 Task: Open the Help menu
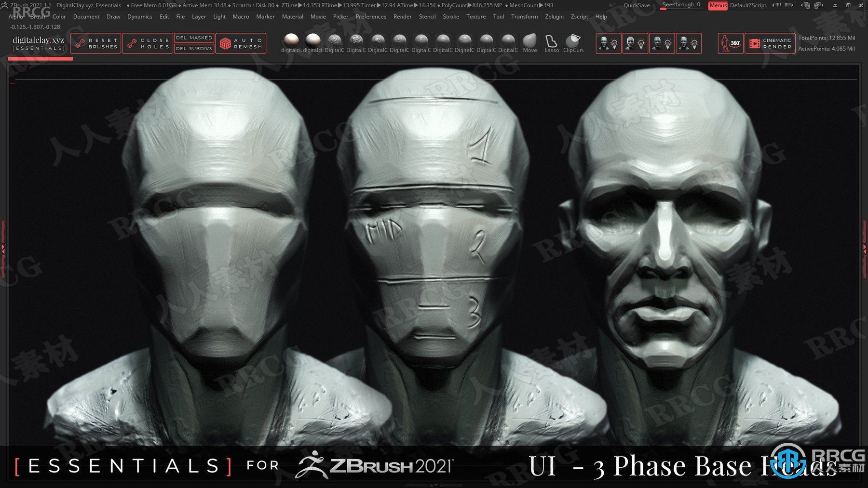(601, 16)
